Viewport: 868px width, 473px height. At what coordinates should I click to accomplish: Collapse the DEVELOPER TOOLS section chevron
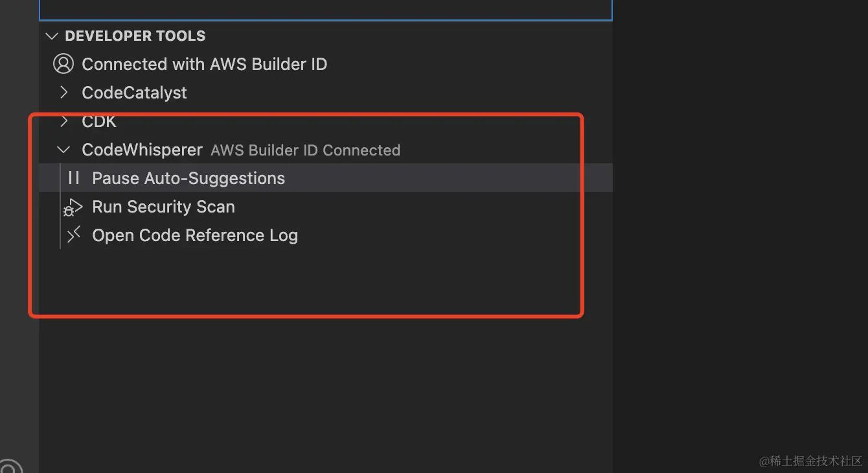52,36
